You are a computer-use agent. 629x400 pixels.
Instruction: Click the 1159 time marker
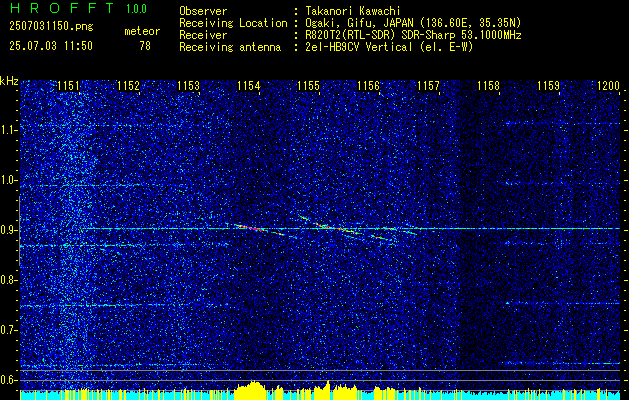pyautogui.click(x=548, y=86)
